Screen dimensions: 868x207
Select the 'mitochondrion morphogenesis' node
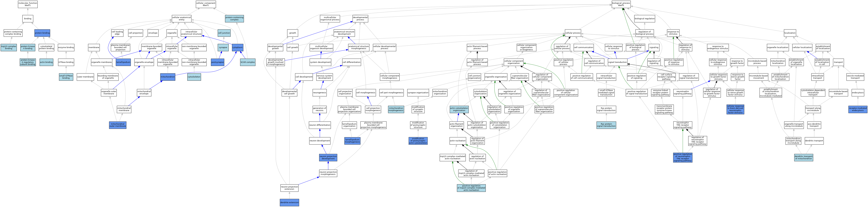[396, 109]
